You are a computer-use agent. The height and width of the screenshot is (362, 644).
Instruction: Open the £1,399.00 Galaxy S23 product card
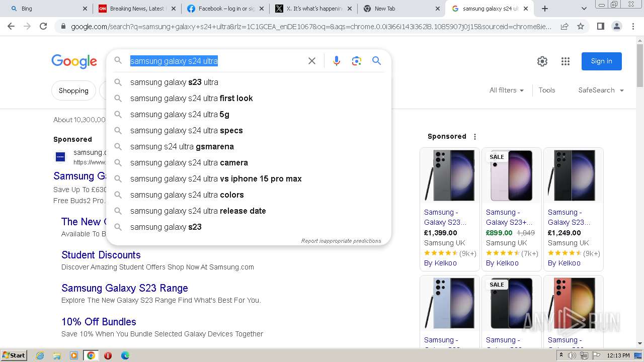pos(450,209)
